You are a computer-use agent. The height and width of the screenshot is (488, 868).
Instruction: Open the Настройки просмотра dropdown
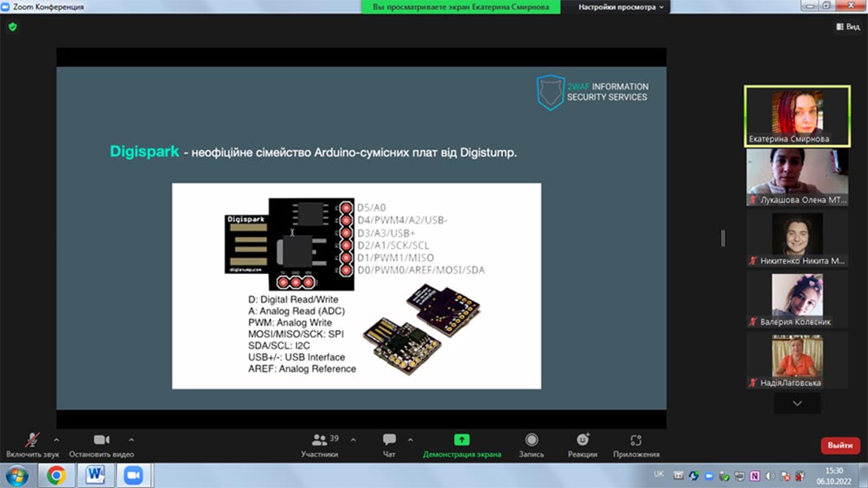tap(621, 7)
